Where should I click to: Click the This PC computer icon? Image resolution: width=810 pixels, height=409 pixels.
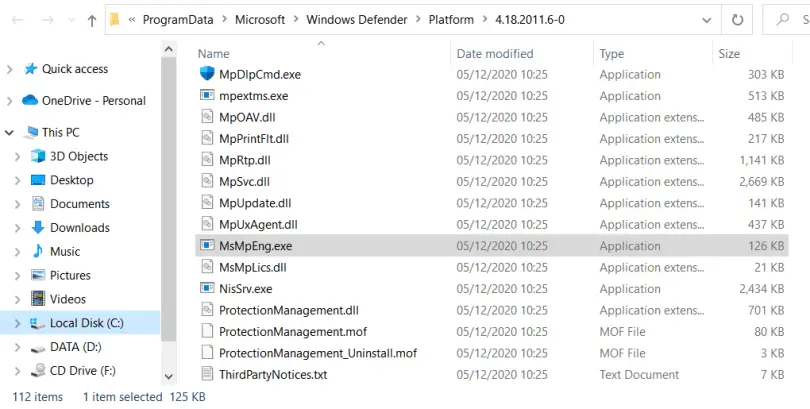click(x=31, y=132)
